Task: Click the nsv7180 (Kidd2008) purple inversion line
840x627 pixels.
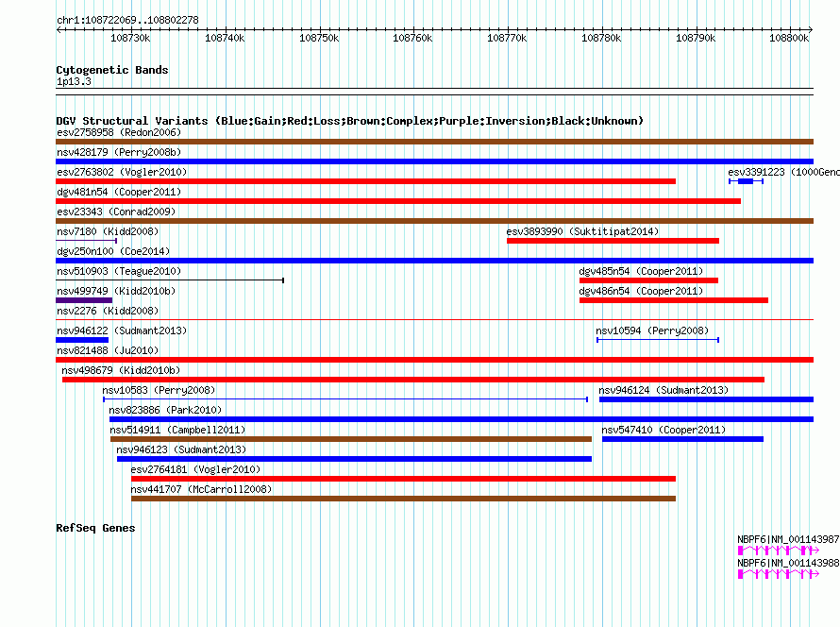Action: click(86, 241)
